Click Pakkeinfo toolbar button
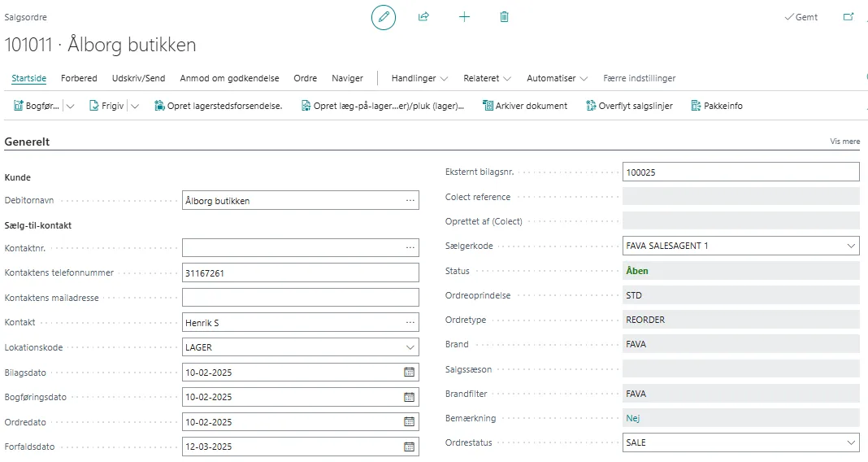Image resolution: width=868 pixels, height=462 pixels. coord(716,106)
